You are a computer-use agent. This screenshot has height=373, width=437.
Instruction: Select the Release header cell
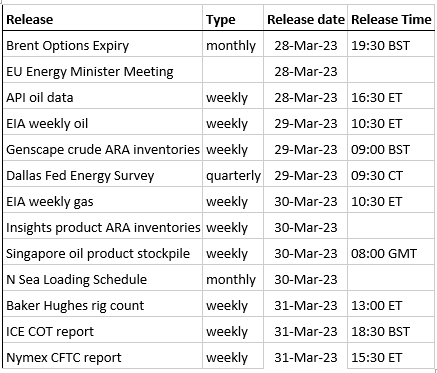click(103, 19)
